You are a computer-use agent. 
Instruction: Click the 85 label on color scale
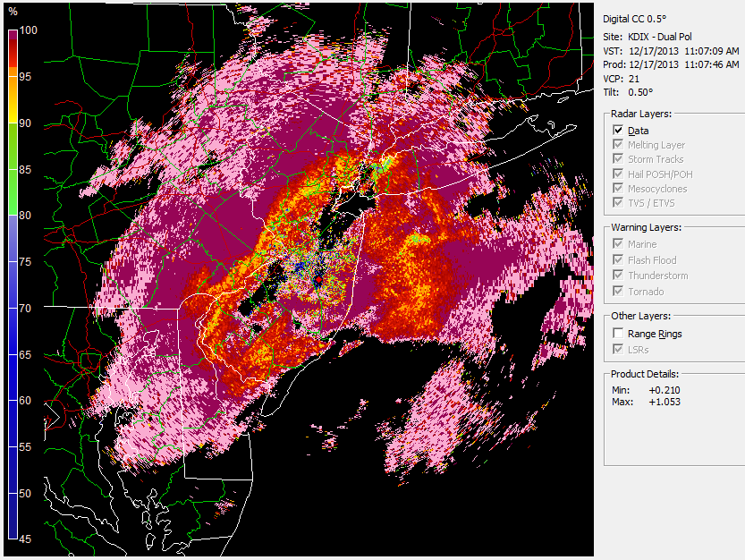[x=25, y=170]
